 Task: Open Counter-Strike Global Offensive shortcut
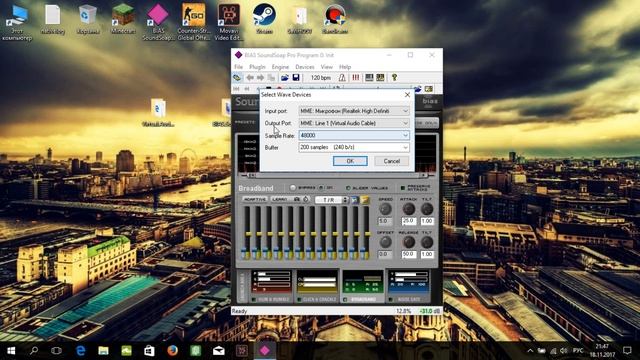pos(193,22)
